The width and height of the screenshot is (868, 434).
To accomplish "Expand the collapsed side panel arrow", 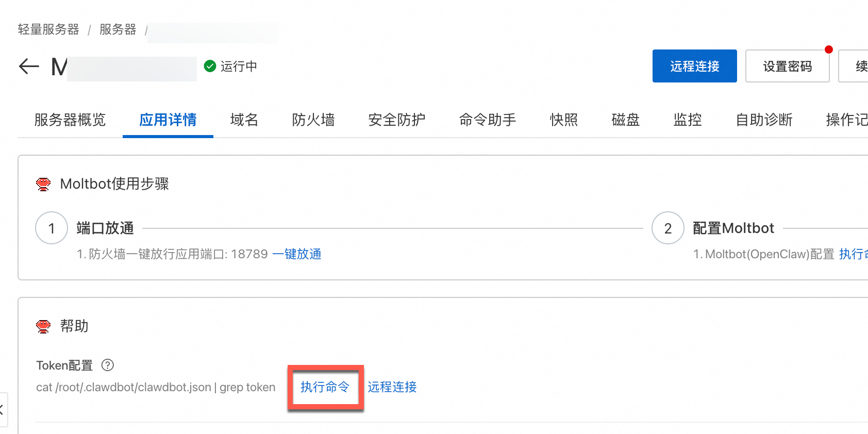I will tap(3, 410).
